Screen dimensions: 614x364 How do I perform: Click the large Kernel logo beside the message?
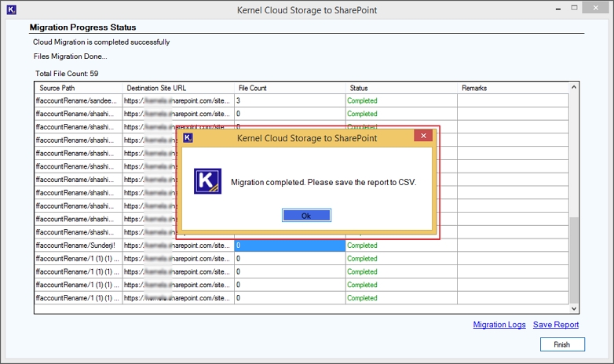pyautogui.click(x=207, y=181)
